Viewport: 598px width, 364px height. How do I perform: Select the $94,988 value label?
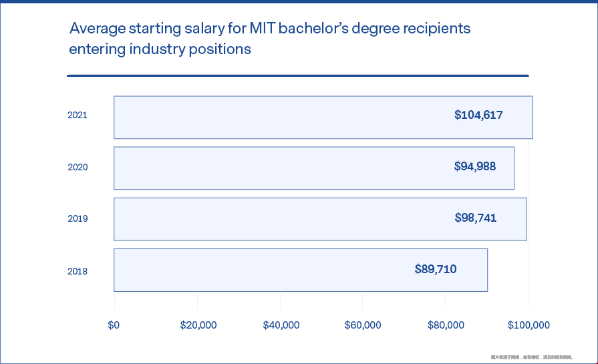click(x=475, y=166)
